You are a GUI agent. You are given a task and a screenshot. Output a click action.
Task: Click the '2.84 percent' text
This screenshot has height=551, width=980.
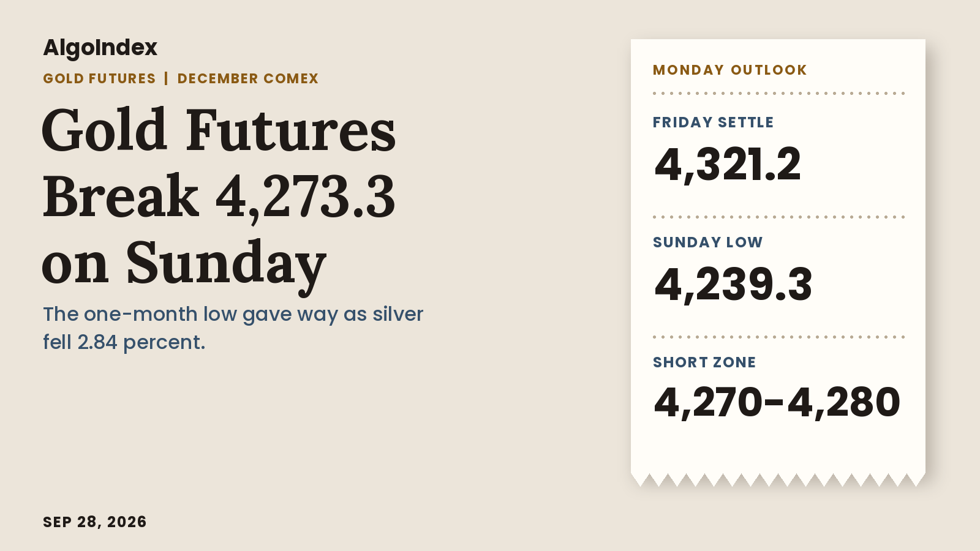pyautogui.click(x=141, y=342)
